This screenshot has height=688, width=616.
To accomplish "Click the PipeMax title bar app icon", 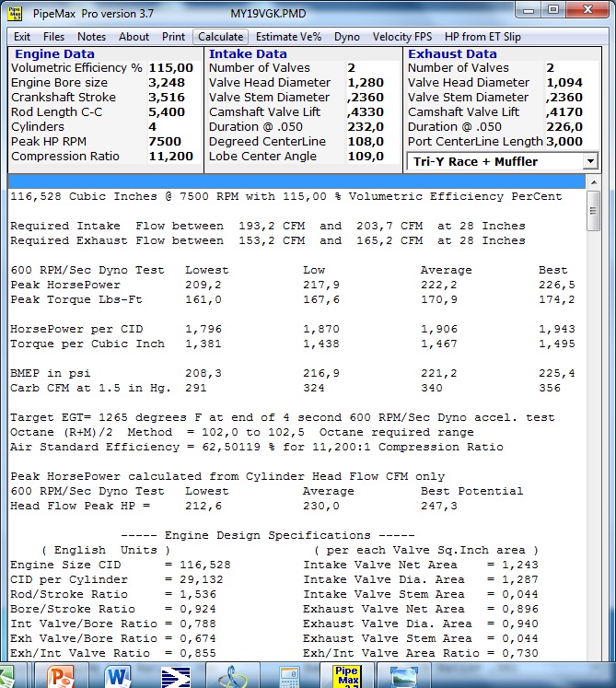I will coord(15,13).
